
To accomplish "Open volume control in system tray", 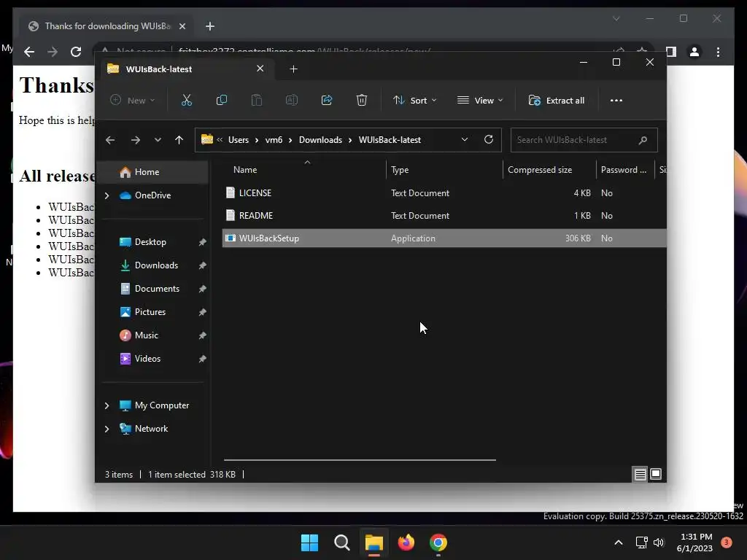I will tap(659, 542).
